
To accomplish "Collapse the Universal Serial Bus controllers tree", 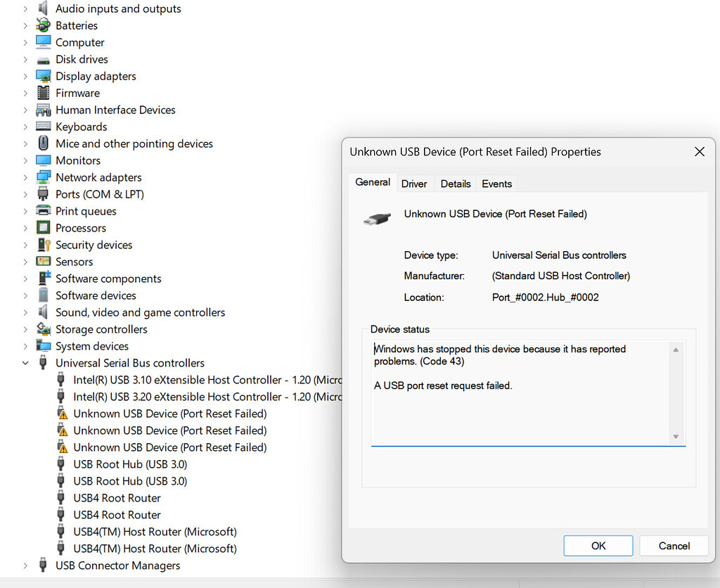I will tap(25, 363).
